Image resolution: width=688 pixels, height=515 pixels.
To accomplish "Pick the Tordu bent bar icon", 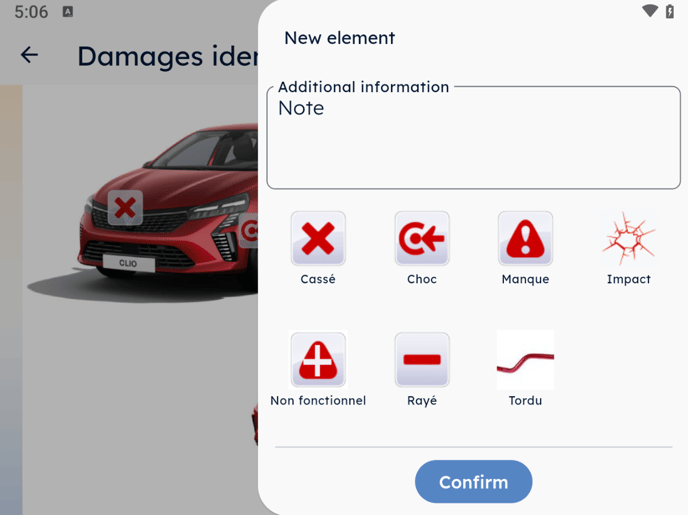I will click(x=525, y=360).
